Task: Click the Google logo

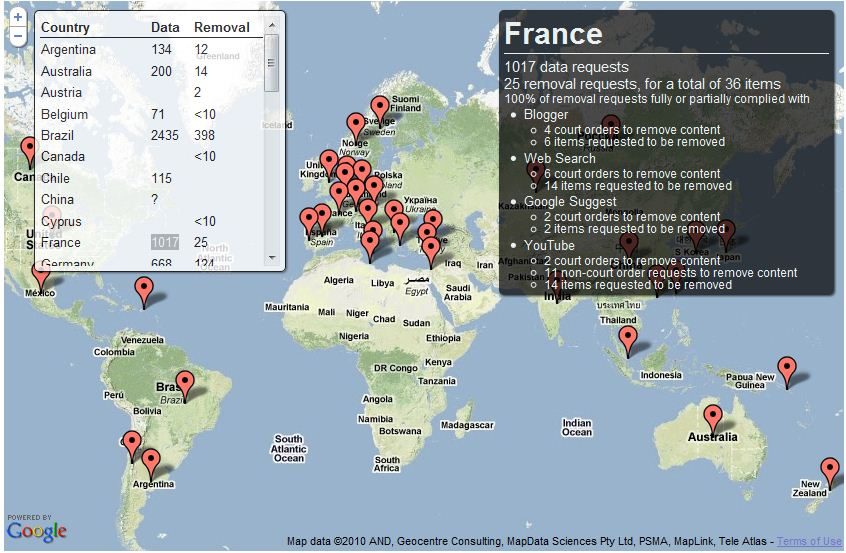Action: pos(36,531)
